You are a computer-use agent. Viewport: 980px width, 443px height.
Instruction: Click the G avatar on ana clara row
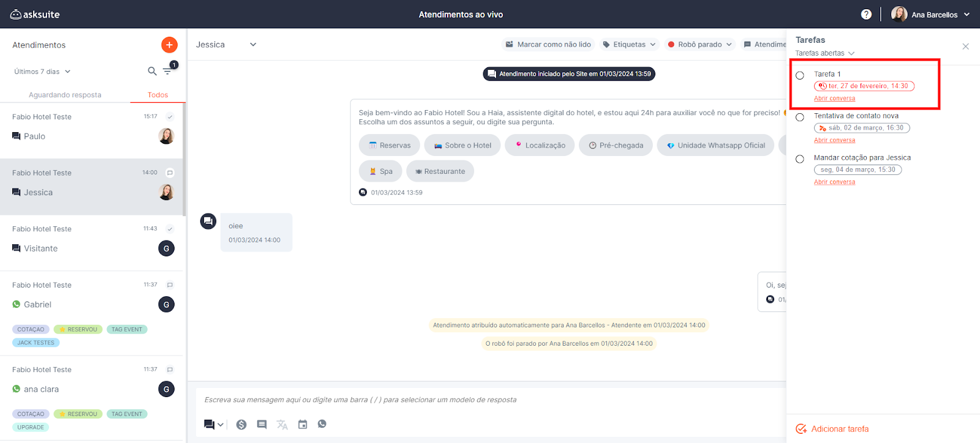(x=167, y=389)
